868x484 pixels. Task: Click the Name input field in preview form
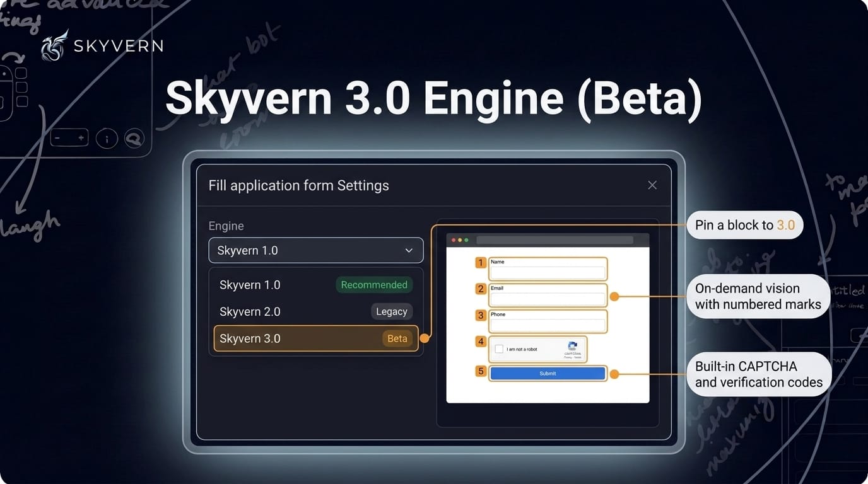pos(548,273)
